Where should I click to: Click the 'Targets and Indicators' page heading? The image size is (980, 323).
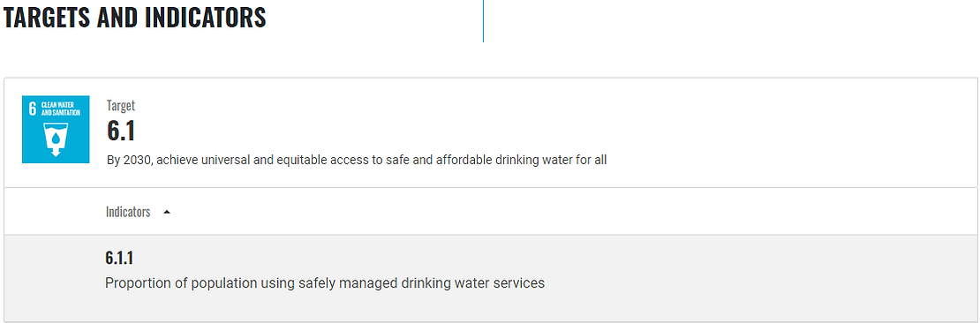135,18
